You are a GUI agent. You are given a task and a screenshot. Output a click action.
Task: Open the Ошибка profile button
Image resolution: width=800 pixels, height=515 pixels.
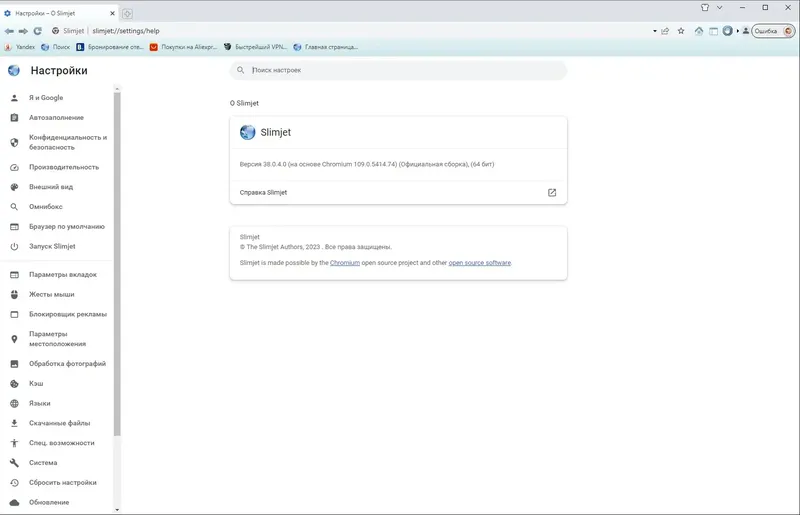pyautogui.click(x=773, y=31)
